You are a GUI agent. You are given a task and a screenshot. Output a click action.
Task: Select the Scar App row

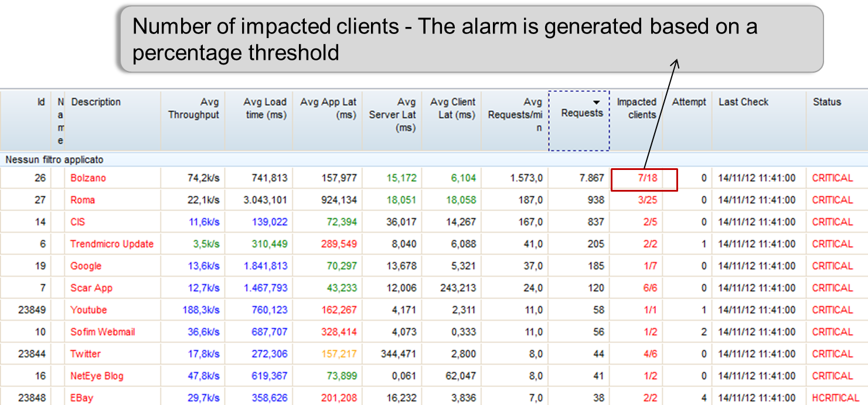pyautogui.click(x=434, y=288)
